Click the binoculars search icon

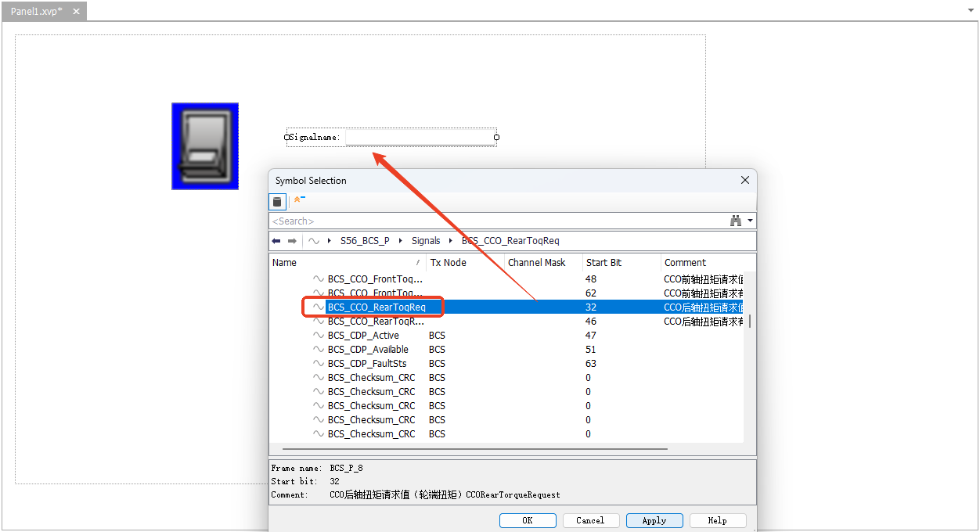click(x=736, y=221)
